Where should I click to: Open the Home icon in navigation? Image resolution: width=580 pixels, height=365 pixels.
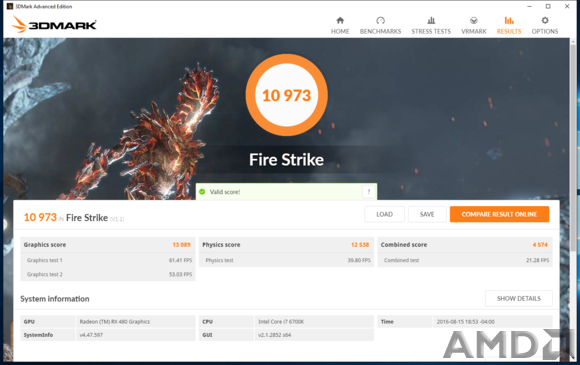tap(340, 20)
